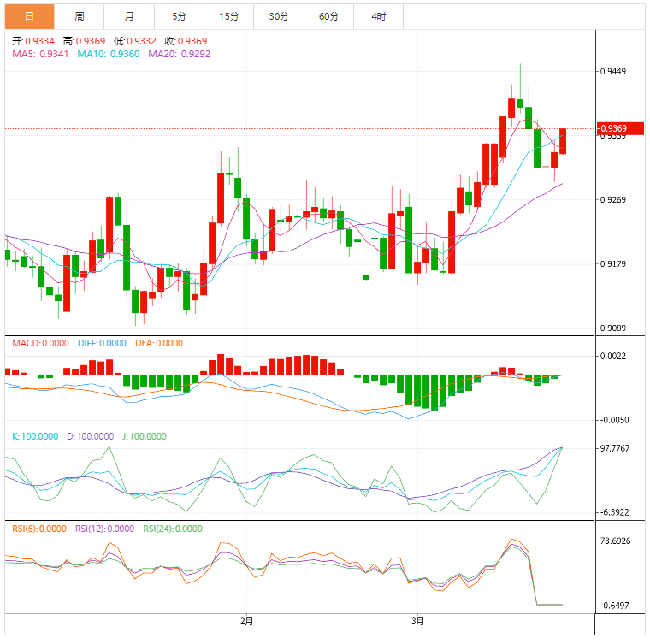
Task: Choose the 30分 timeframe tab
Action: coord(278,16)
